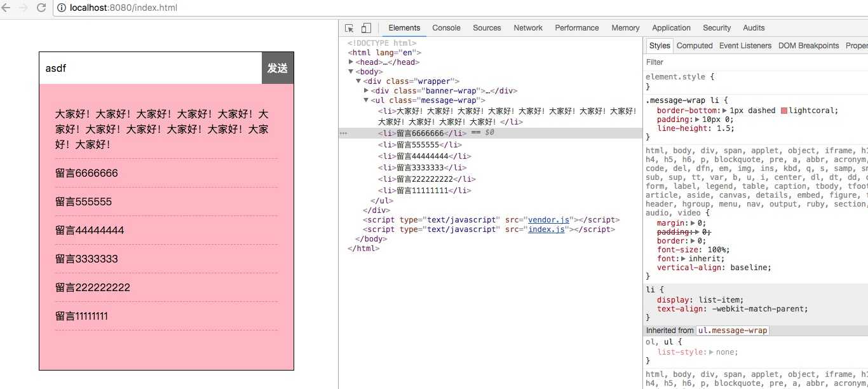
Task: Select the Styles sidebar tab
Action: click(660, 46)
